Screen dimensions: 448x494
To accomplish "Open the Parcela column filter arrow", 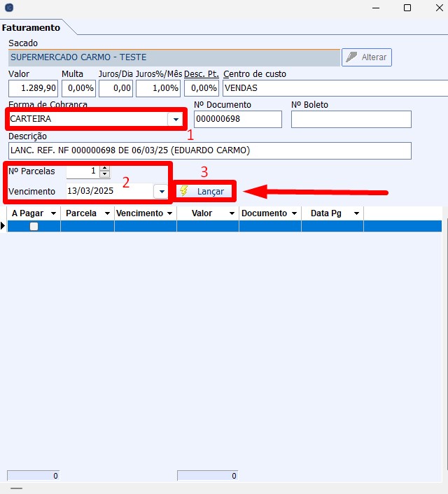I will coord(106,213).
